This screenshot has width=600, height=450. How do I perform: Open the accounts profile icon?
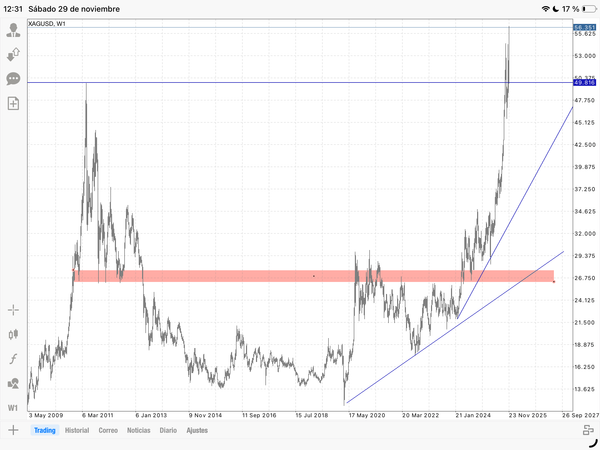[13, 30]
